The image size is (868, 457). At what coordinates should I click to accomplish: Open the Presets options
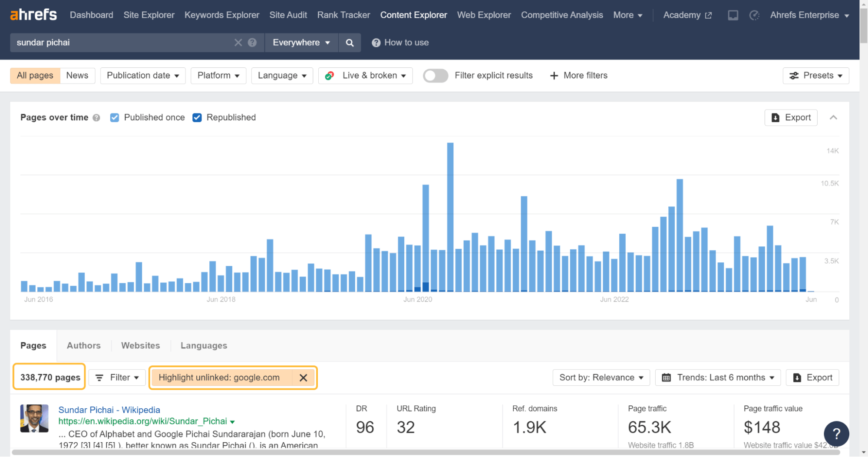coord(815,75)
